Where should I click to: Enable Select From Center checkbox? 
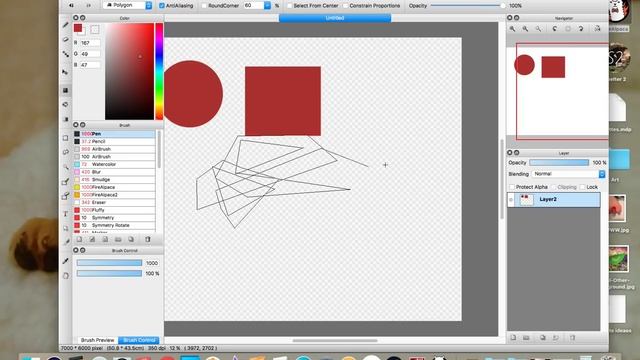point(289,6)
